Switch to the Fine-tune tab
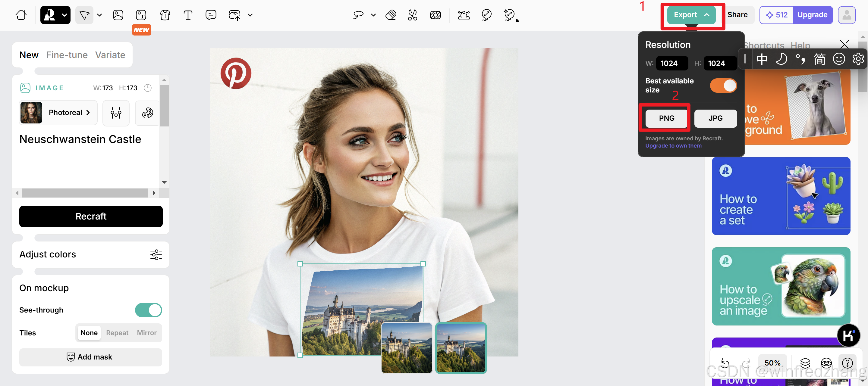 67,55
